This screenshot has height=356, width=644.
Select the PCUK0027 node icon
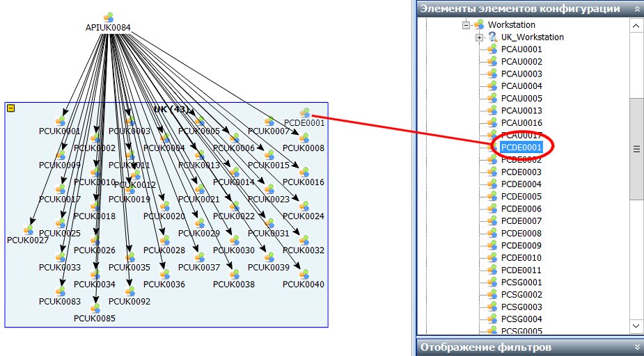29,230
